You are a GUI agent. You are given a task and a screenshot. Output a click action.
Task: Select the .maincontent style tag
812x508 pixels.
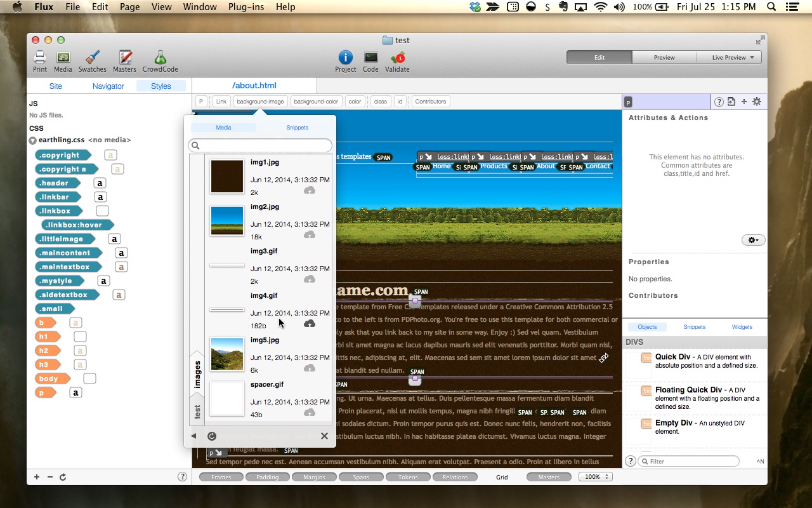click(x=67, y=253)
